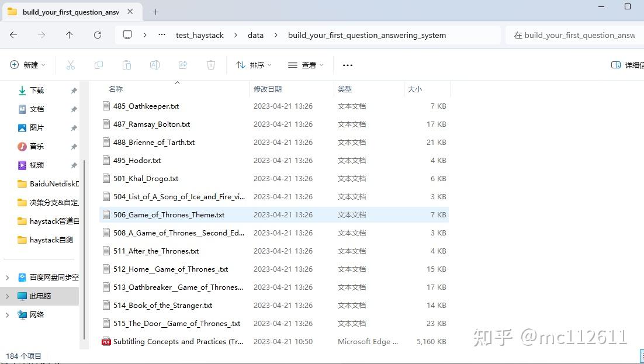Open the 新建 menu
644x364 pixels.
point(26,65)
